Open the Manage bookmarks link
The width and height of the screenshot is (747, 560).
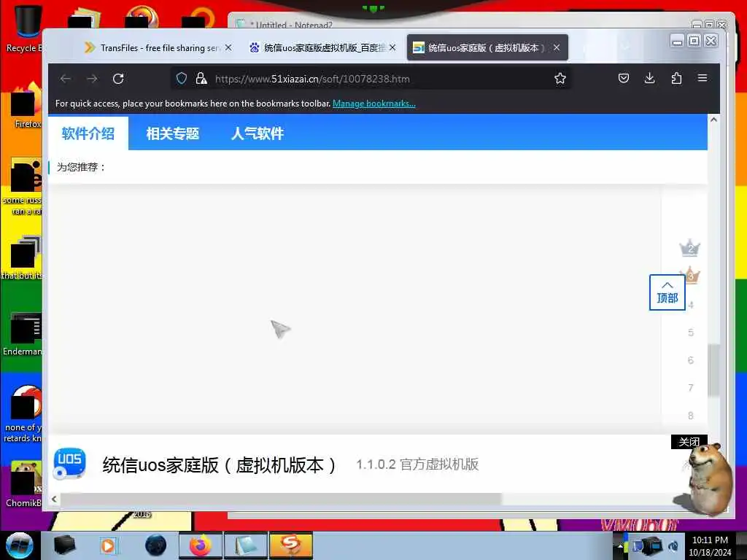coord(374,104)
